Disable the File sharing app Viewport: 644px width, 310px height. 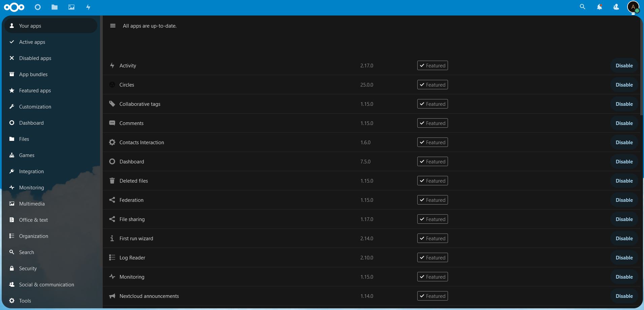pos(624,219)
